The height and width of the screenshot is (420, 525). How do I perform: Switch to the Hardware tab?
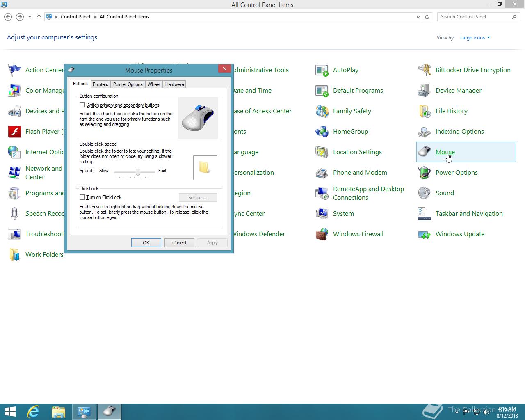click(x=174, y=84)
